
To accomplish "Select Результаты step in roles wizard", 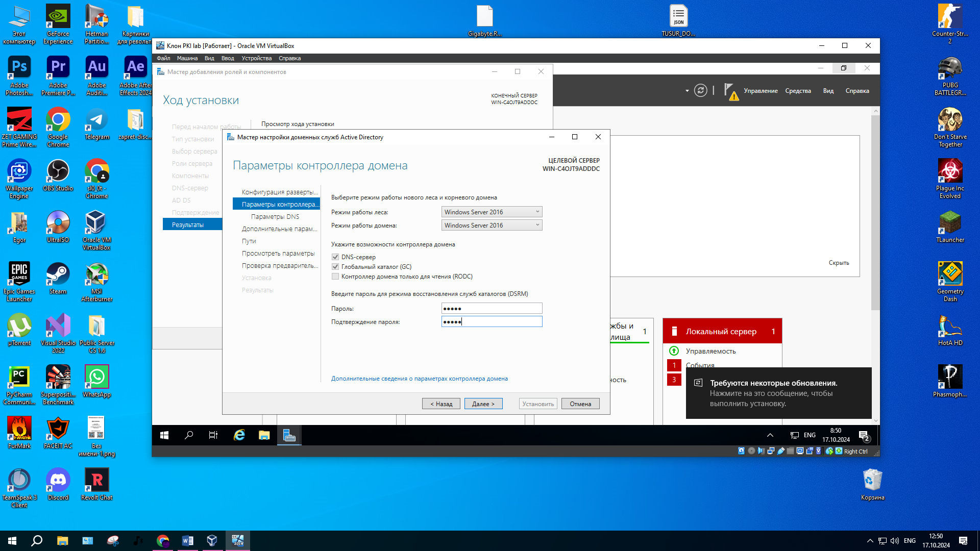I will click(192, 224).
